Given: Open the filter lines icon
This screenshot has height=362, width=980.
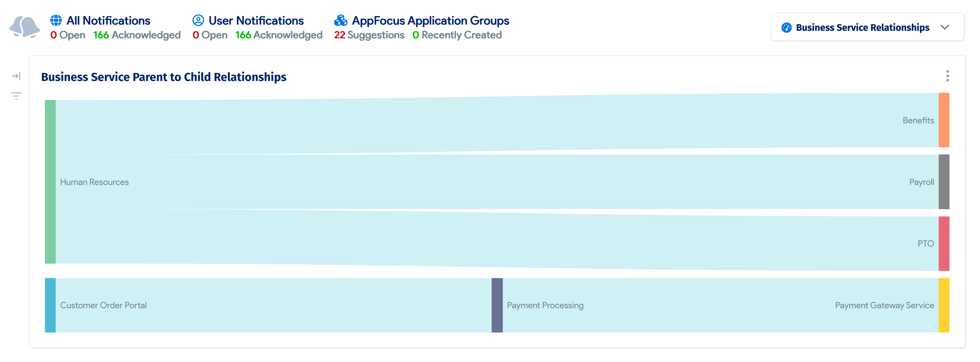Looking at the screenshot, I should click(16, 96).
